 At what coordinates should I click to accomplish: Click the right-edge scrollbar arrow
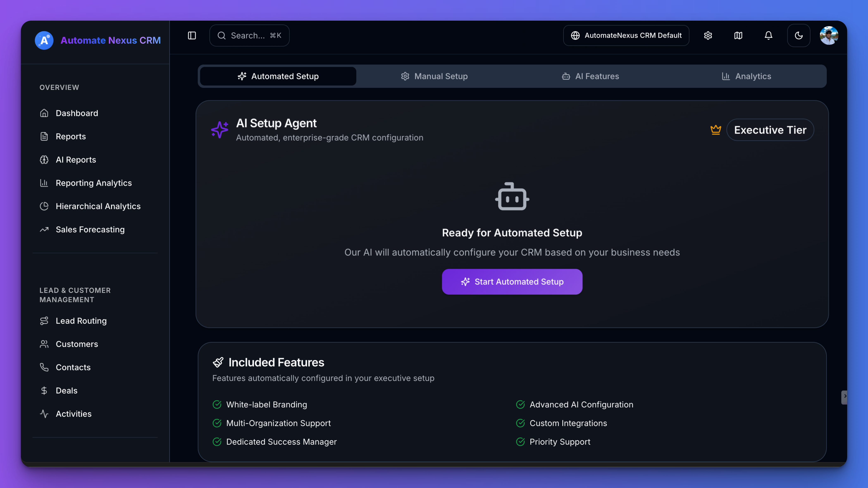845,398
